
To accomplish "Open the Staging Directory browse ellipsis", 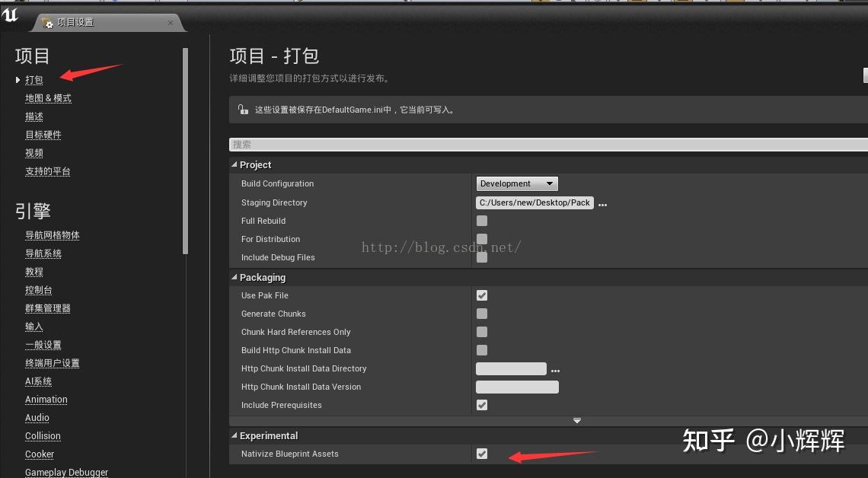I will pyautogui.click(x=602, y=203).
